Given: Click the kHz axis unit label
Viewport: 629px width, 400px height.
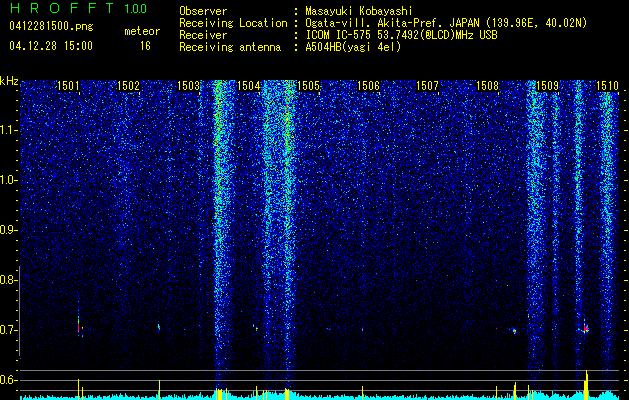Looking at the screenshot, I should coord(9,81).
